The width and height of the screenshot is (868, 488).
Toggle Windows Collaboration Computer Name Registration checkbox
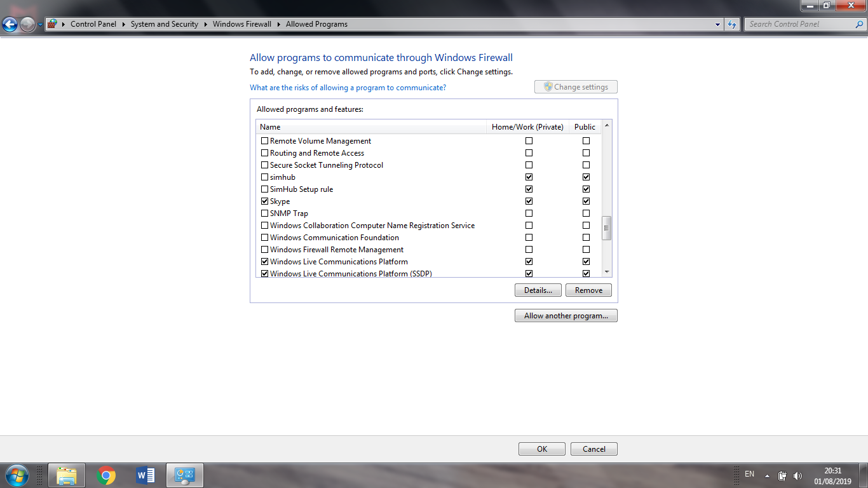click(x=265, y=226)
